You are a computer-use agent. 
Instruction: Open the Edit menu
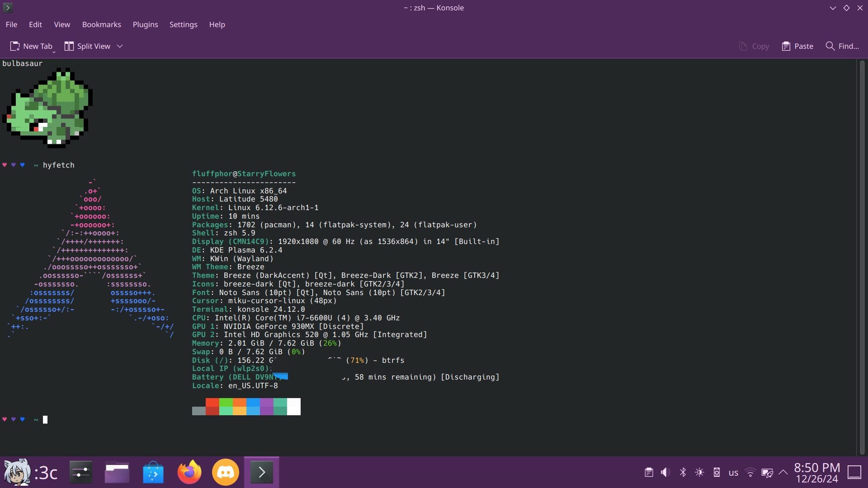(x=35, y=24)
